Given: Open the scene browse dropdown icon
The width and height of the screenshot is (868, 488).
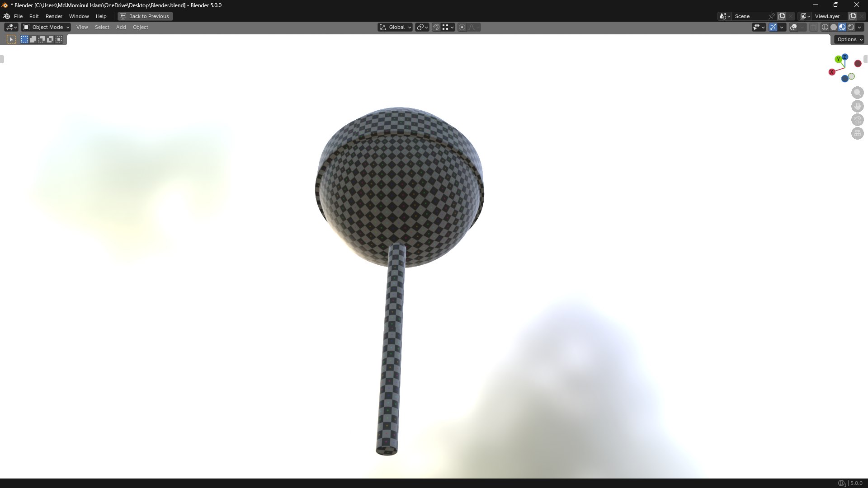Looking at the screenshot, I should pyautogui.click(x=725, y=16).
